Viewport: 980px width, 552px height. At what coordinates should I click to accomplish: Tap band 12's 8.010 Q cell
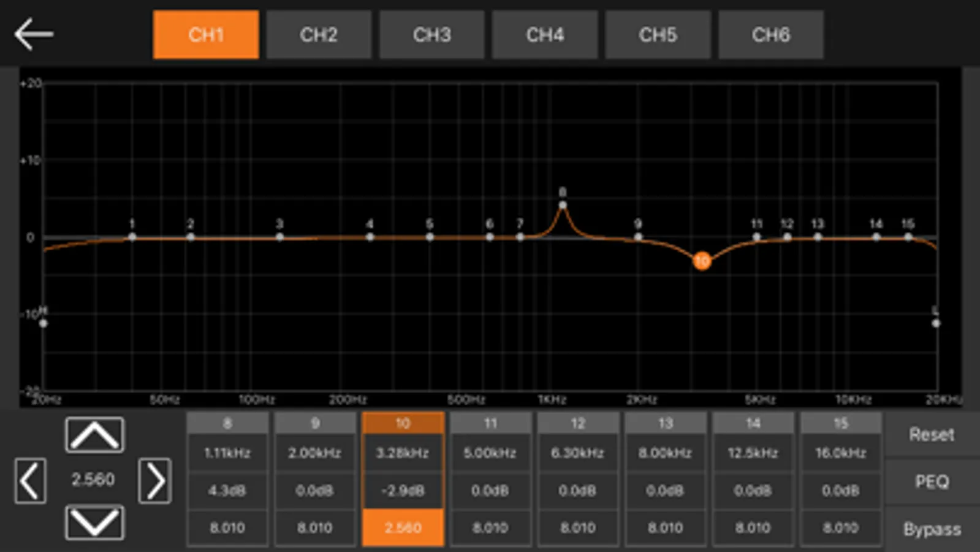(x=578, y=528)
